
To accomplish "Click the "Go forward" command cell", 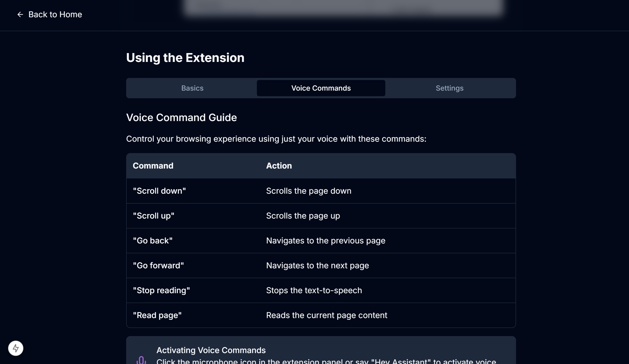I will pos(158,266).
